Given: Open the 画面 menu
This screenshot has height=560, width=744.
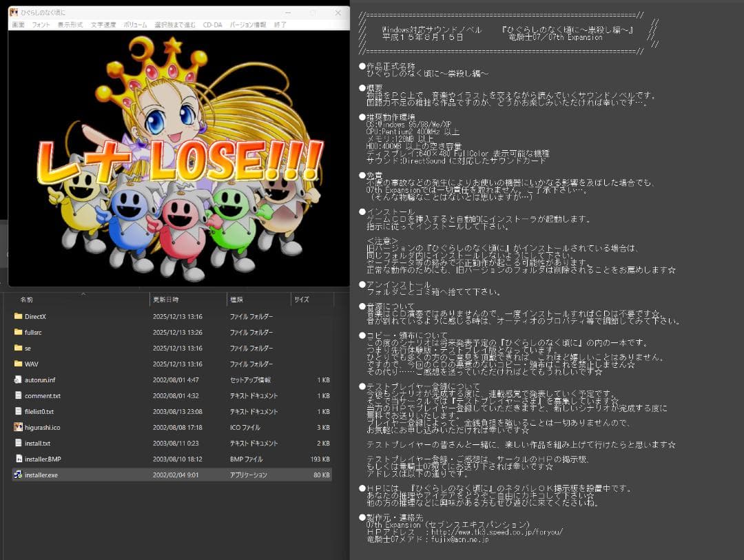Looking at the screenshot, I should pyautogui.click(x=18, y=25).
